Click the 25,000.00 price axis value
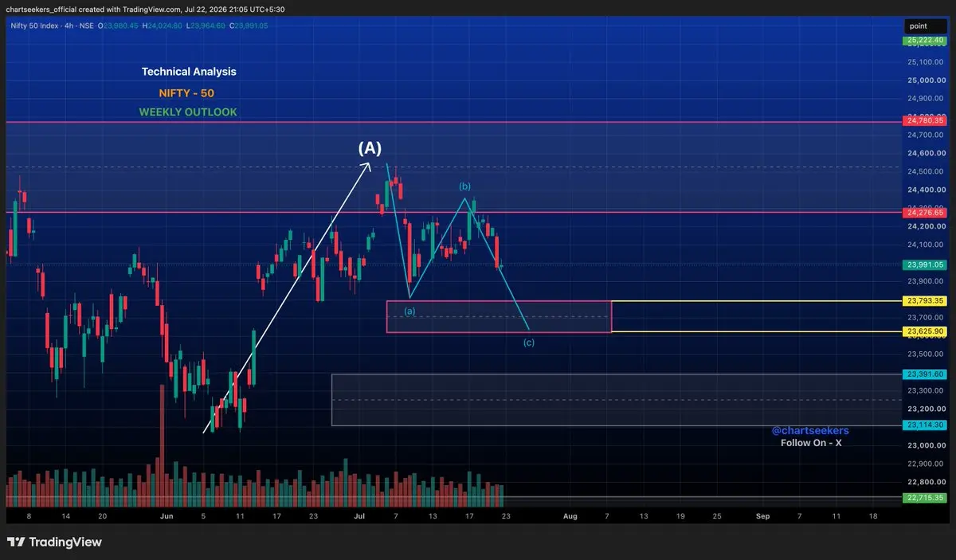 [x=925, y=80]
